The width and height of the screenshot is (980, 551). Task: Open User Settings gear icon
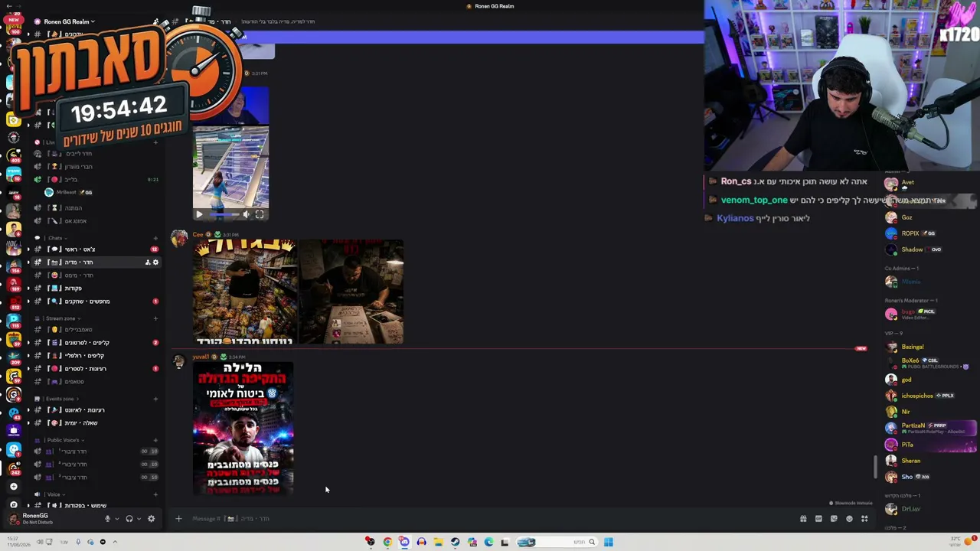point(151,519)
